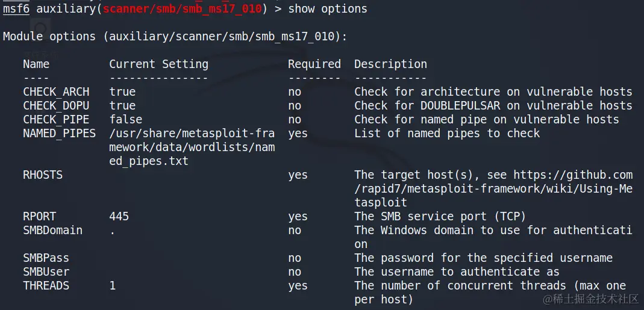
Task: Click the THREADS value 1
Action: click(x=113, y=285)
